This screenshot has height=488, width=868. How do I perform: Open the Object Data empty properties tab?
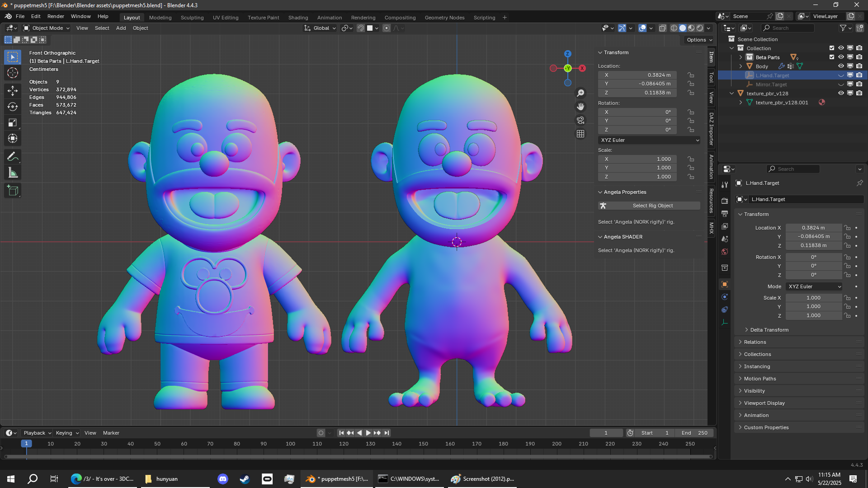(x=725, y=322)
